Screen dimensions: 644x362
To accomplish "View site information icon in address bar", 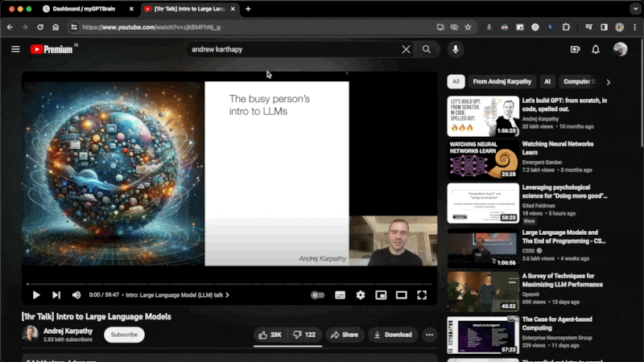I will [x=74, y=27].
